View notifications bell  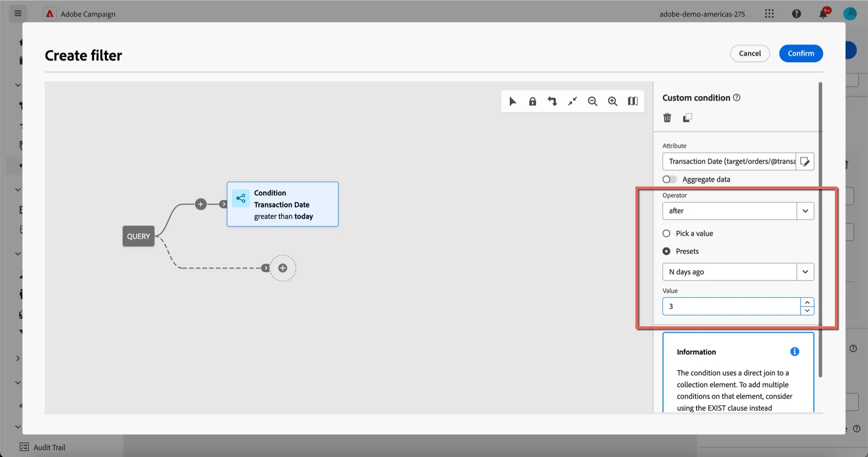pyautogui.click(x=823, y=14)
